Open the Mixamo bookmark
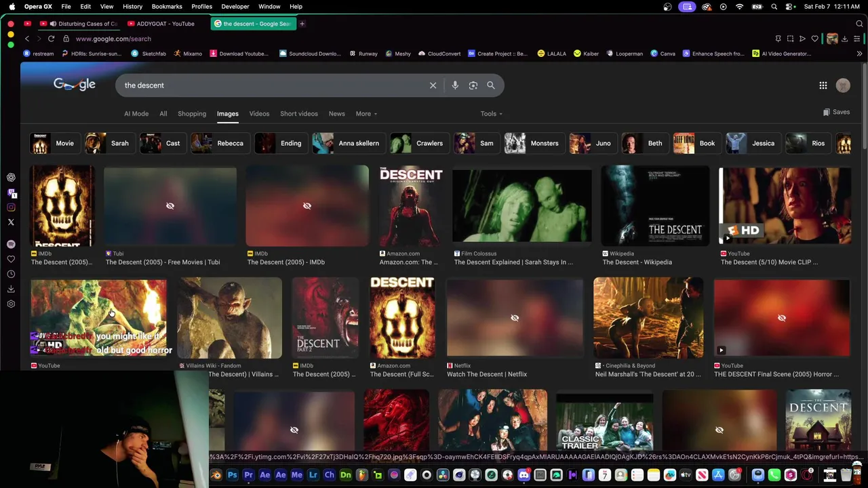Image resolution: width=868 pixels, height=488 pixels. (188, 54)
